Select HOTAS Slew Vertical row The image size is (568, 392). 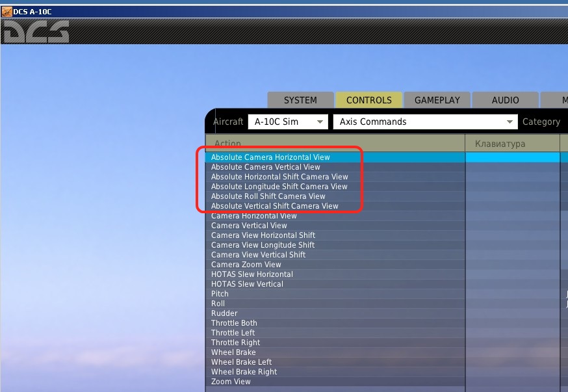(x=335, y=284)
